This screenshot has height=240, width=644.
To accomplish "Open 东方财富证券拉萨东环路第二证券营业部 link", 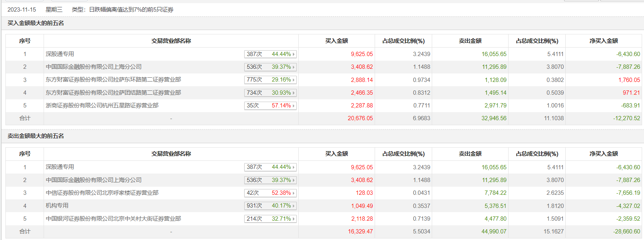I will pos(113,80).
